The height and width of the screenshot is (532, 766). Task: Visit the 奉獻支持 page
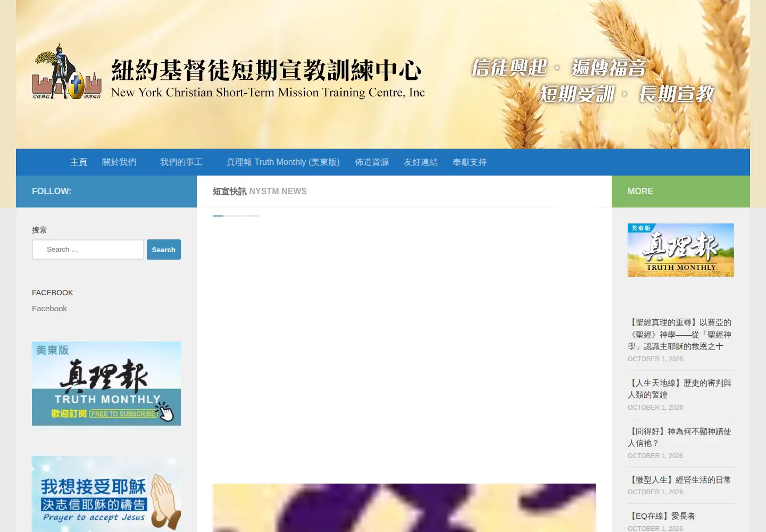pyautogui.click(x=470, y=162)
